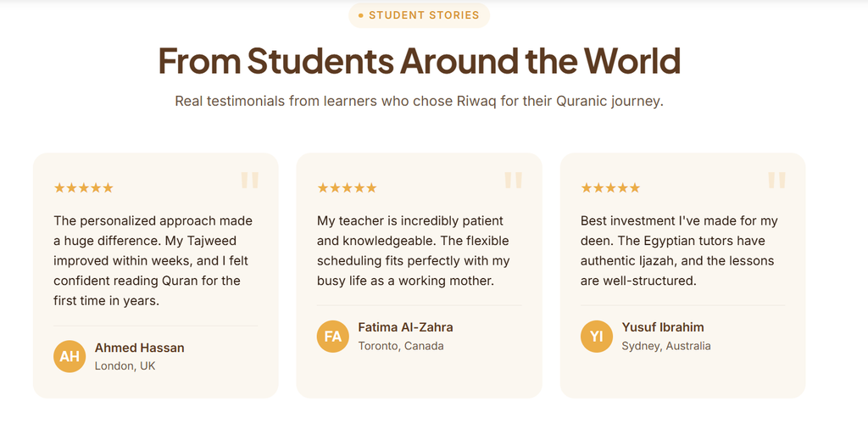This screenshot has height=429, width=868.
Task: Click the Toronto, Canada location text
Action: (x=401, y=346)
